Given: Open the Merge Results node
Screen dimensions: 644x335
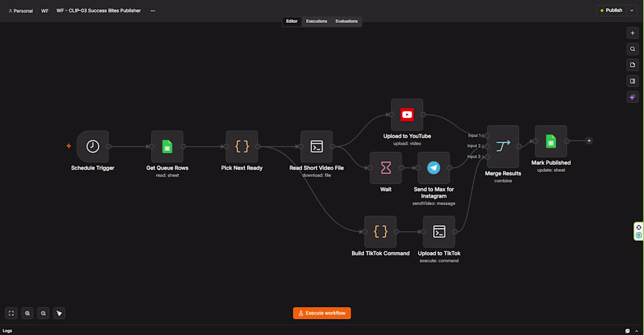Looking at the screenshot, I should pyautogui.click(x=503, y=146).
